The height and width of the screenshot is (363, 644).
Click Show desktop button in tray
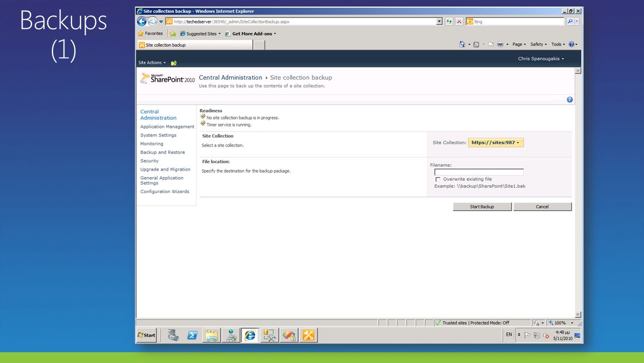click(578, 335)
